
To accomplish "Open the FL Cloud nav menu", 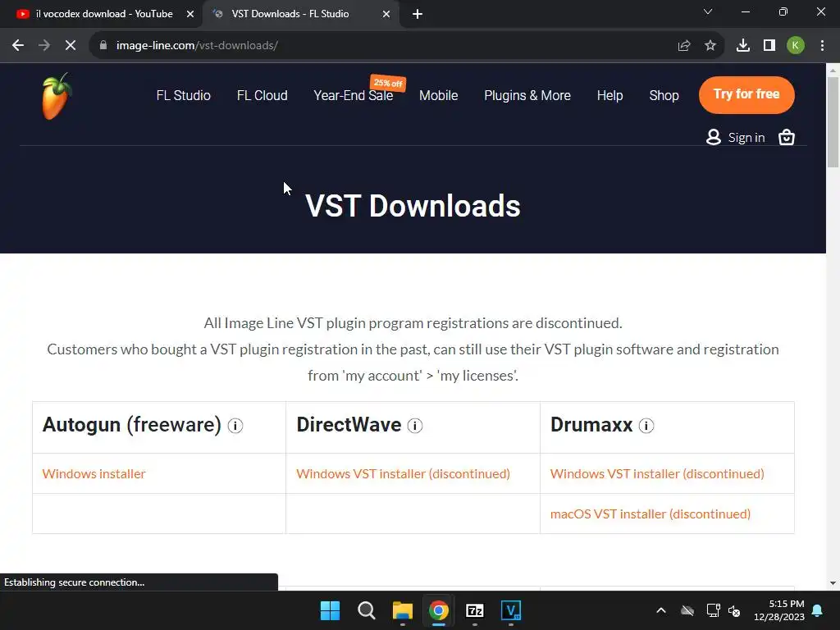I will (x=262, y=95).
